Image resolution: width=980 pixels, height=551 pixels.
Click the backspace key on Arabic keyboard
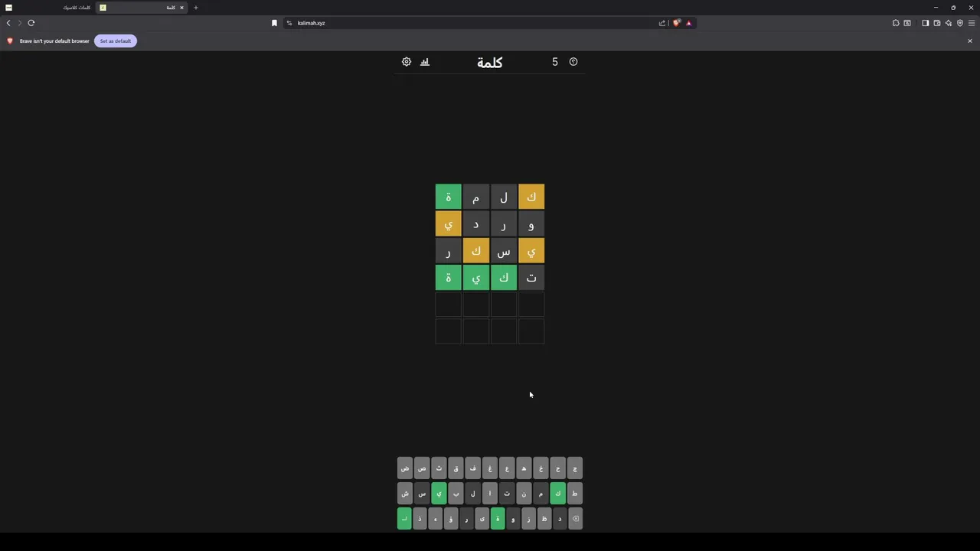(576, 519)
